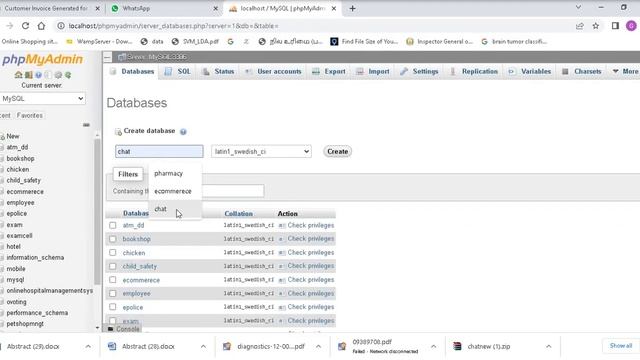Open the Export tab
Image resolution: width=640 pixels, height=360 pixels.
pyautogui.click(x=329, y=71)
